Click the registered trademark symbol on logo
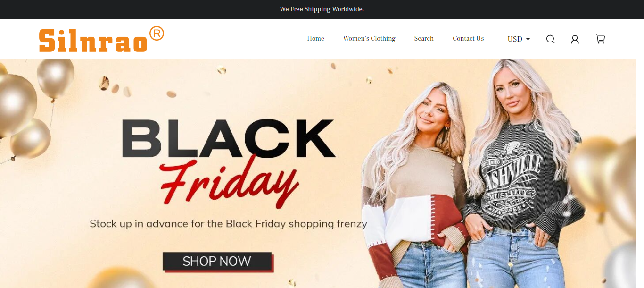Image resolution: width=644 pixels, height=288 pixels. pos(157,34)
